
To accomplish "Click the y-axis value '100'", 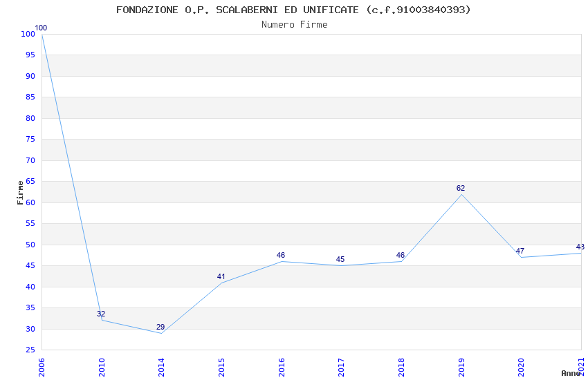I will point(28,34).
